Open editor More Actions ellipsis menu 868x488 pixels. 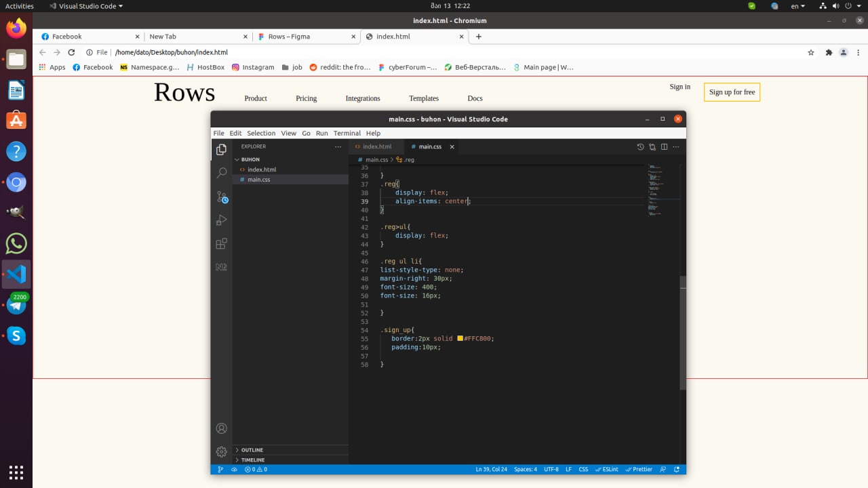(x=675, y=146)
